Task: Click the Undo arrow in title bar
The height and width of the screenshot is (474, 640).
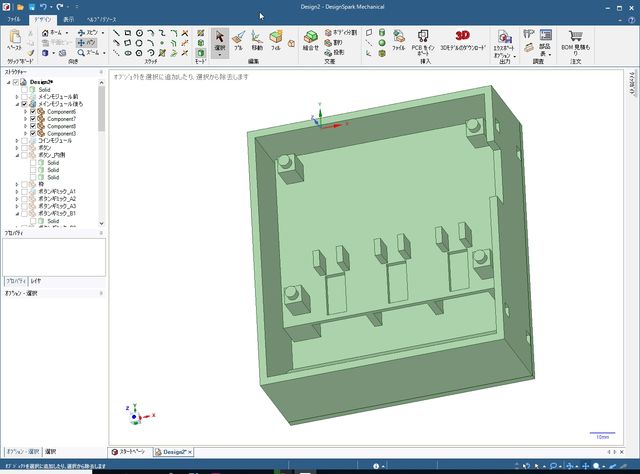Action: tap(43, 7)
